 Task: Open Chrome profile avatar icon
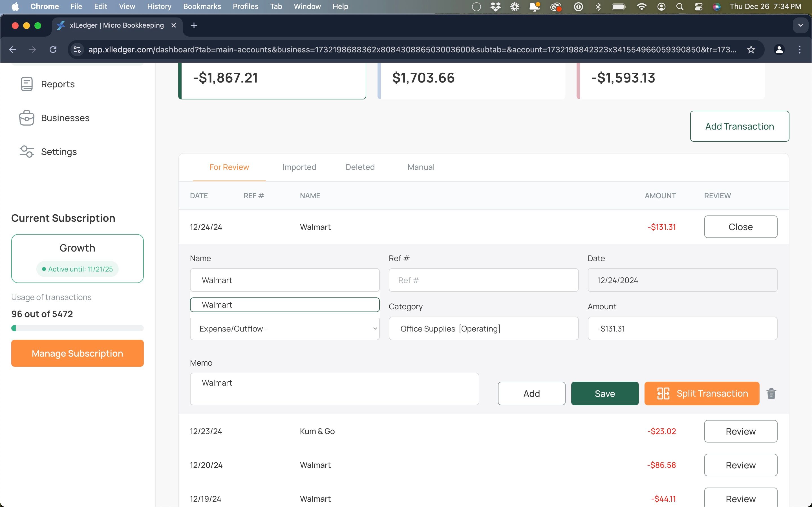(779, 50)
